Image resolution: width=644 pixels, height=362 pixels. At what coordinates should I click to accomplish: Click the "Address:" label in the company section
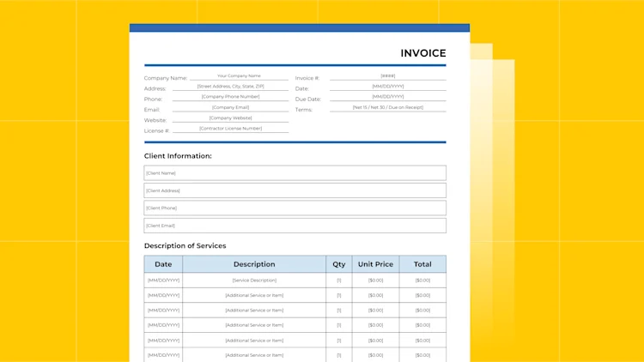[155, 88]
